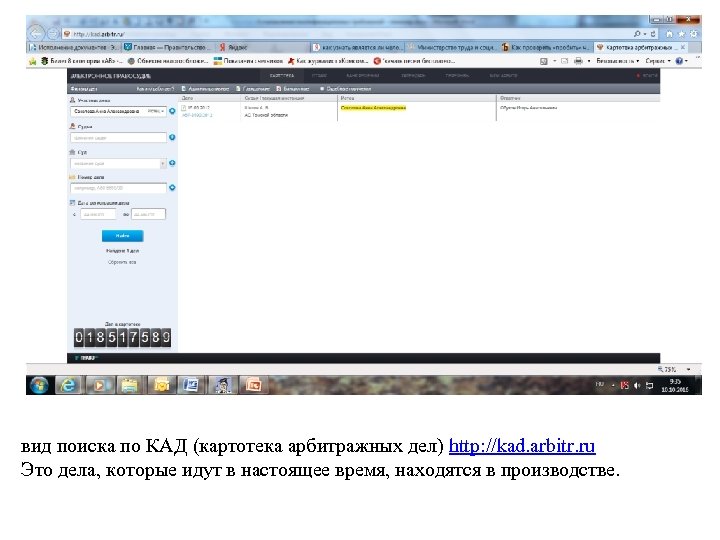Open the Tools gear icon
The width and height of the screenshot is (720, 540).
click(694, 34)
